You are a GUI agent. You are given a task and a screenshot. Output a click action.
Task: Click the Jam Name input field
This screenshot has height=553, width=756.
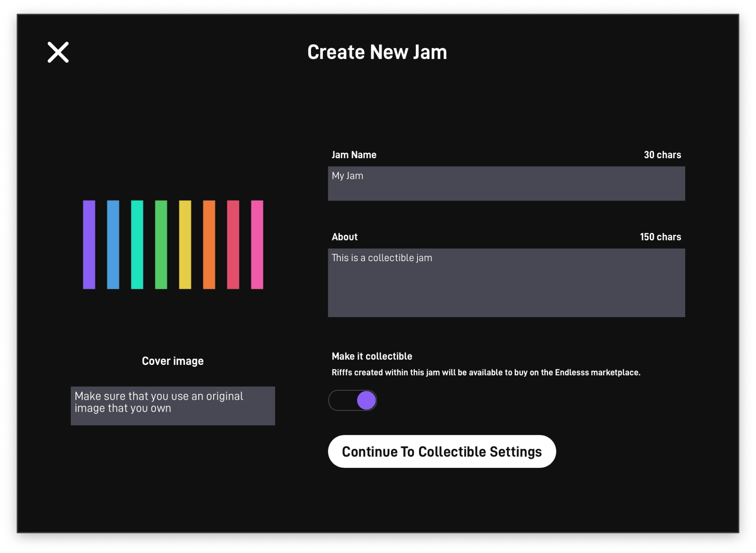click(506, 184)
